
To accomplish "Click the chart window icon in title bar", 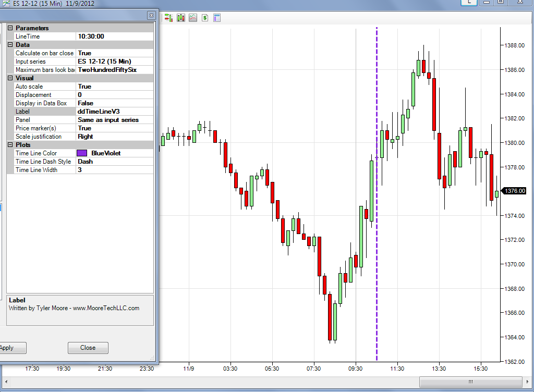I will coord(6,4).
